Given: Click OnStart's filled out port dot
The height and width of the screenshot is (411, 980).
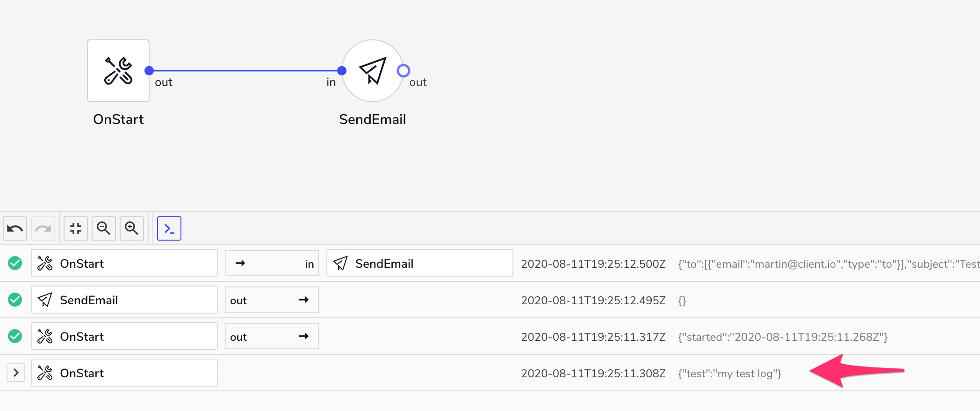Looking at the screenshot, I should pyautogui.click(x=149, y=71).
